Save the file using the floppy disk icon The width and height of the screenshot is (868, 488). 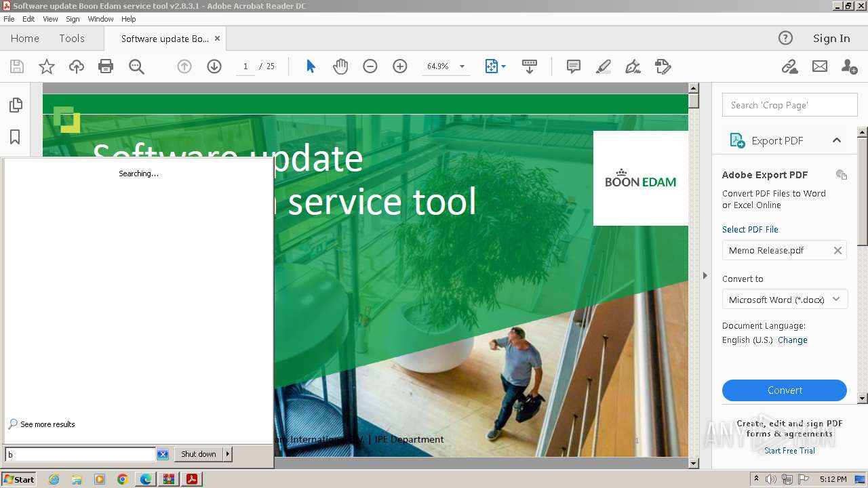pyautogui.click(x=17, y=66)
